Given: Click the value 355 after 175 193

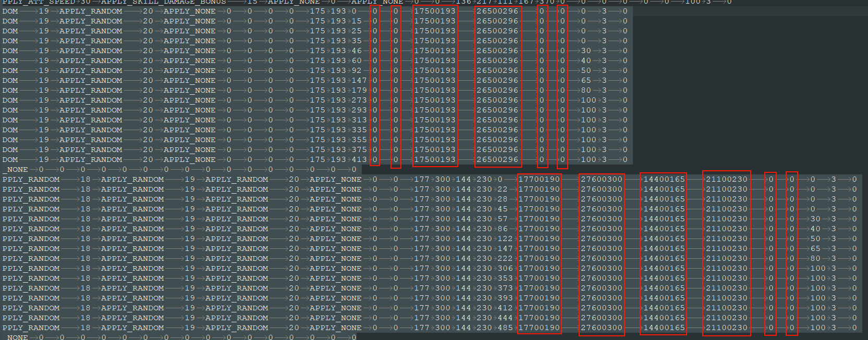Looking at the screenshot, I should click(359, 140).
